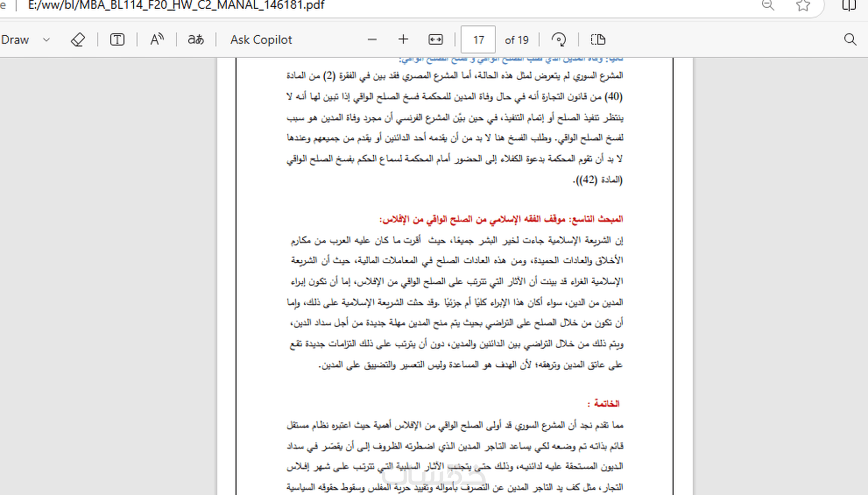Click the line starting 'على عاتق المدين وترهقه'
The width and height of the screenshot is (868, 495).
pos(471,365)
